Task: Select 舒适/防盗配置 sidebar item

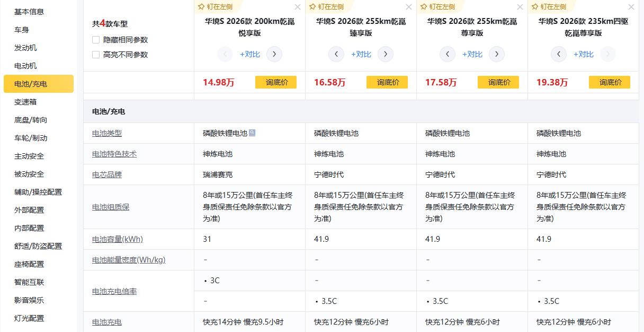Action: (x=39, y=246)
